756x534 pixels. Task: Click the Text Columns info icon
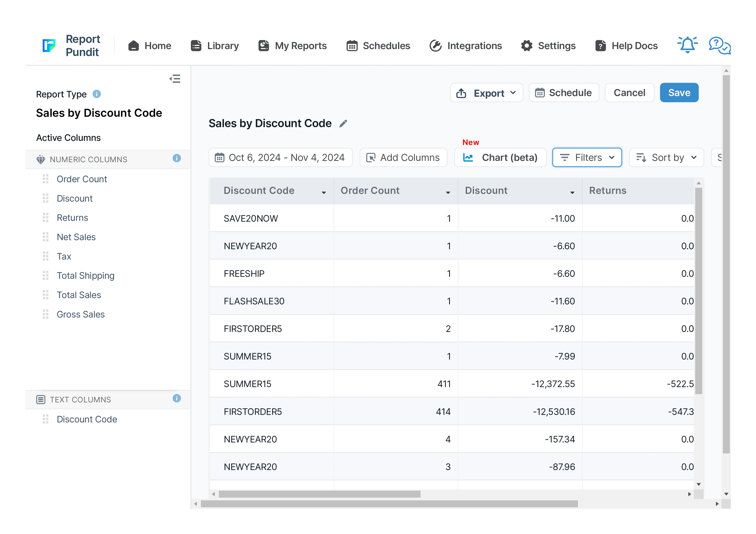(177, 399)
